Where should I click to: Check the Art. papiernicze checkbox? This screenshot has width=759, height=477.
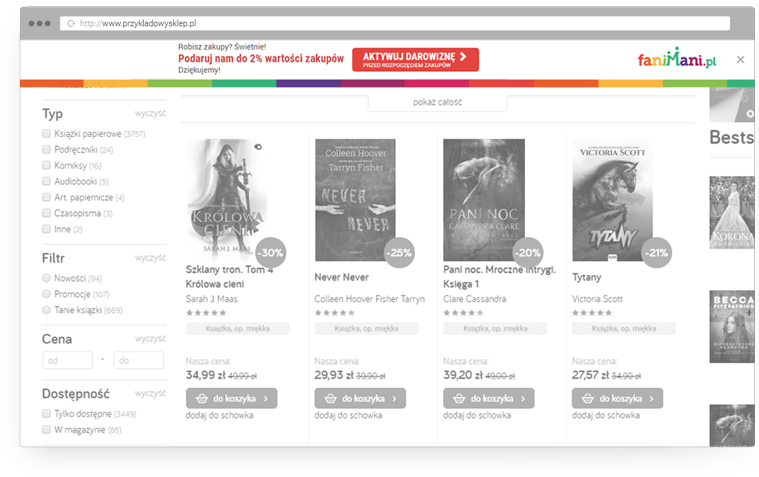46,198
